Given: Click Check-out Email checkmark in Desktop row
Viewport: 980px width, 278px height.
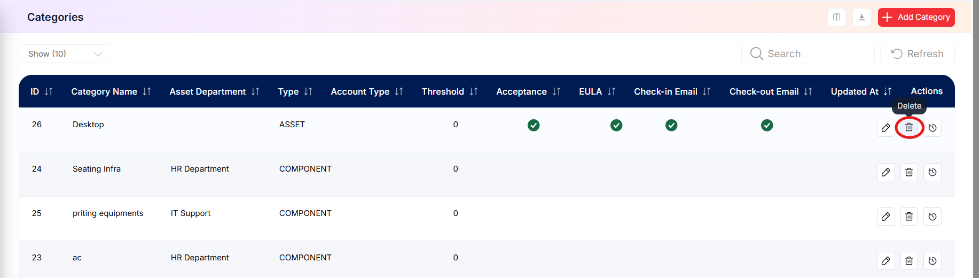Looking at the screenshot, I should [767, 125].
